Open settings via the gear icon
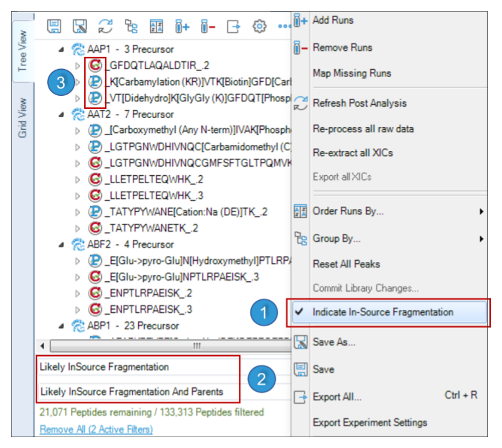This screenshot has width=502, height=448. 259,26
